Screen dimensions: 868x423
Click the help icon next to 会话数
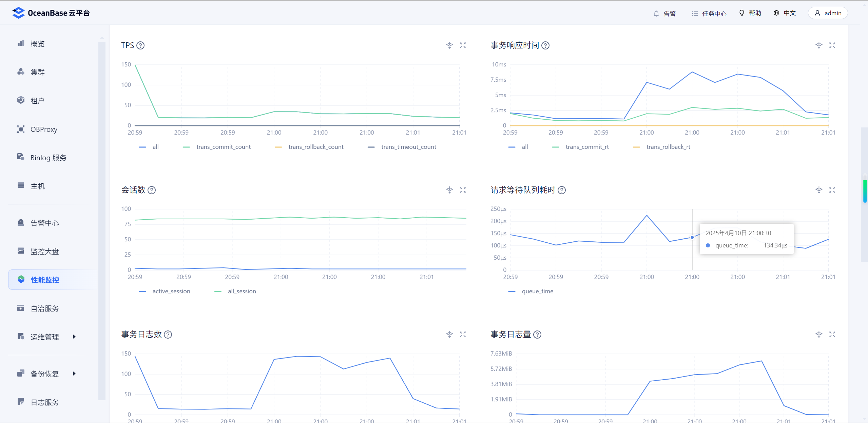[x=152, y=190]
